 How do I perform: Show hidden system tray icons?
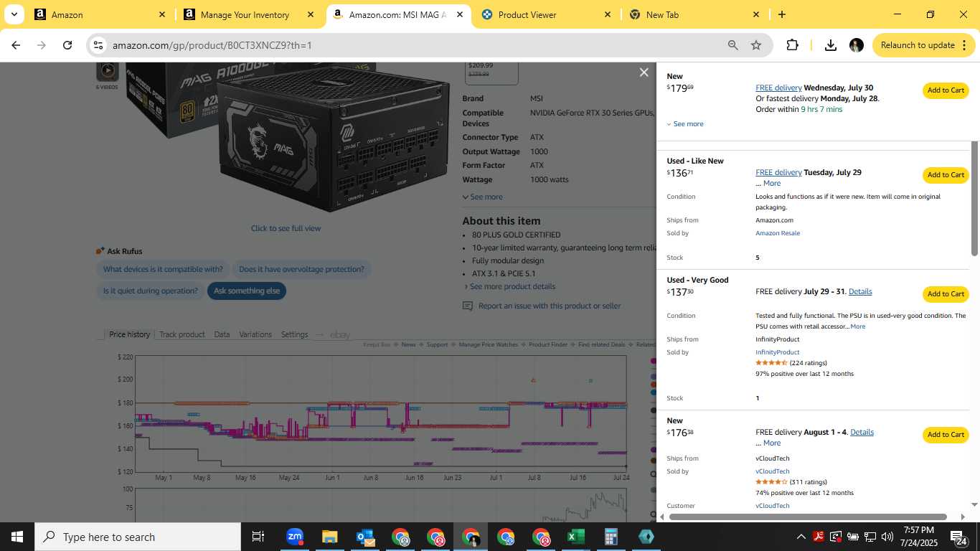(801, 537)
